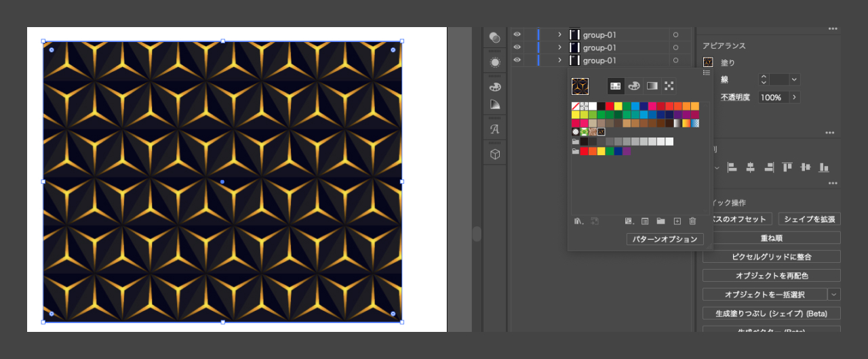The height and width of the screenshot is (359, 868).
Task: Open the 3D and Materials cube dock icon
Action: tap(495, 154)
